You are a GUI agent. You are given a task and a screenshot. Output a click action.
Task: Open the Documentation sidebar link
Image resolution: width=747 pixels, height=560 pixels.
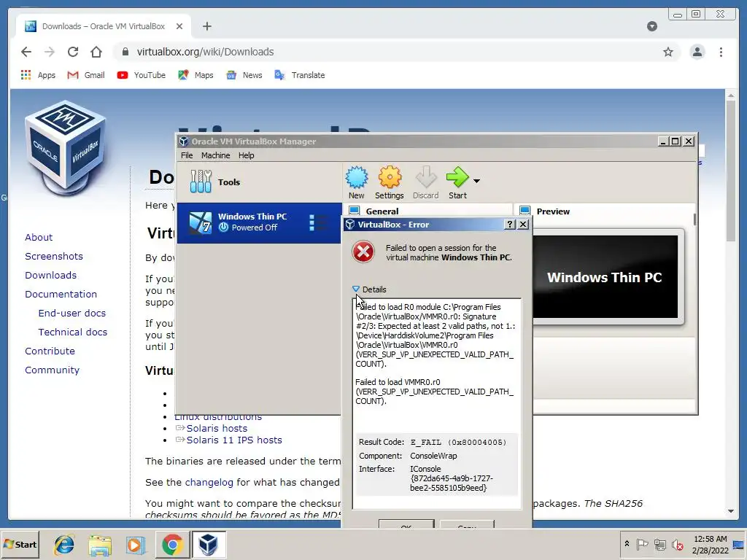tap(61, 295)
